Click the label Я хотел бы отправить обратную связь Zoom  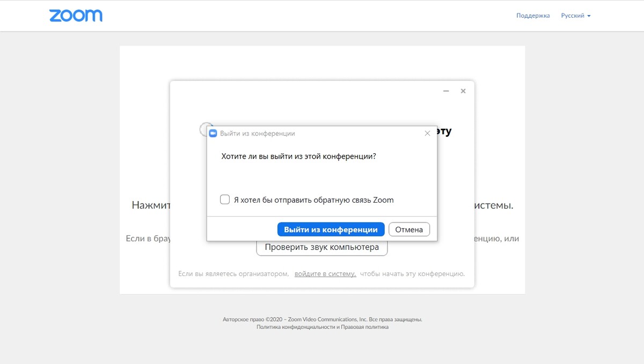coord(313,200)
